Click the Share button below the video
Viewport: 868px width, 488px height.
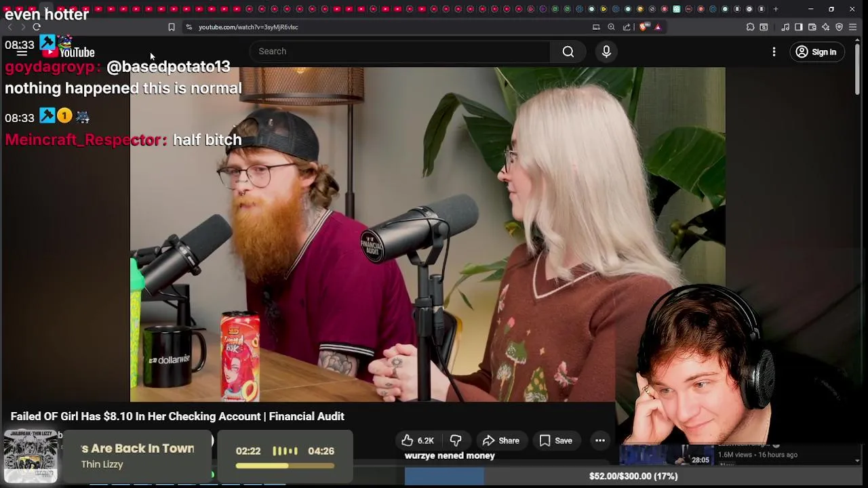click(x=500, y=441)
